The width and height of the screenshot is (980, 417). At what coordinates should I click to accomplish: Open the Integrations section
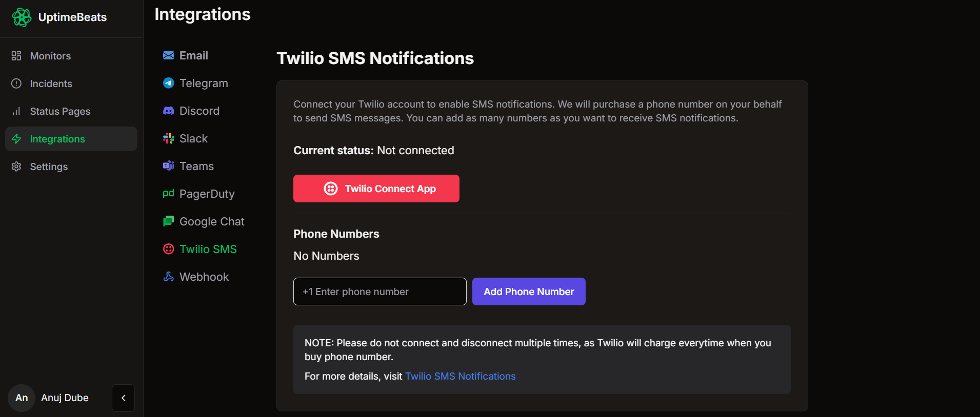pos(57,139)
